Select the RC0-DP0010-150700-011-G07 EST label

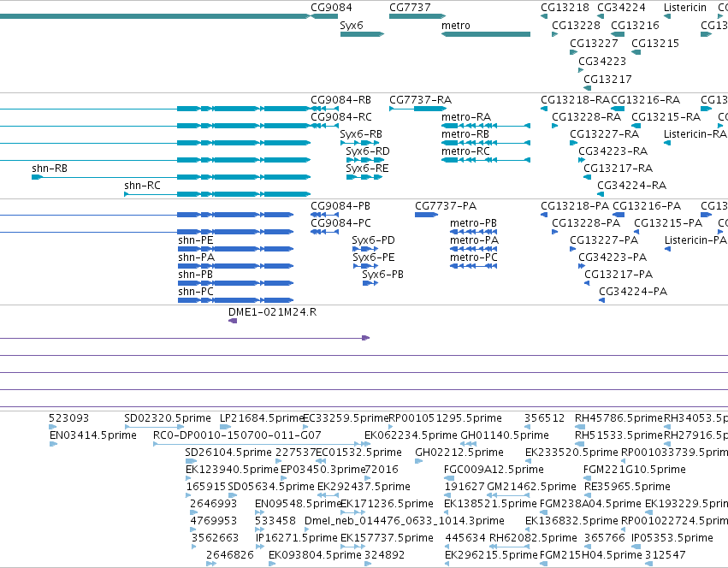[x=237, y=435]
